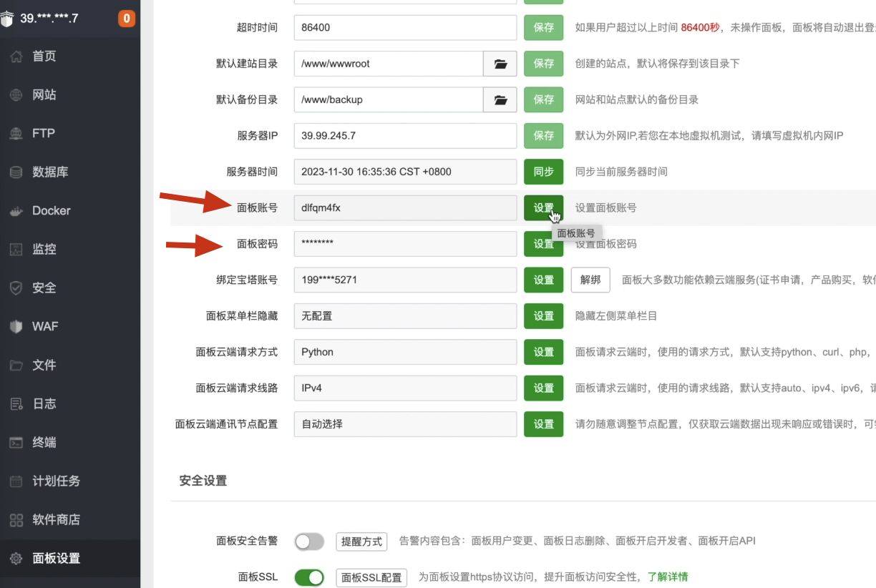The width and height of the screenshot is (876, 588).
Task: Click the field showing Python
Action: [x=405, y=352]
